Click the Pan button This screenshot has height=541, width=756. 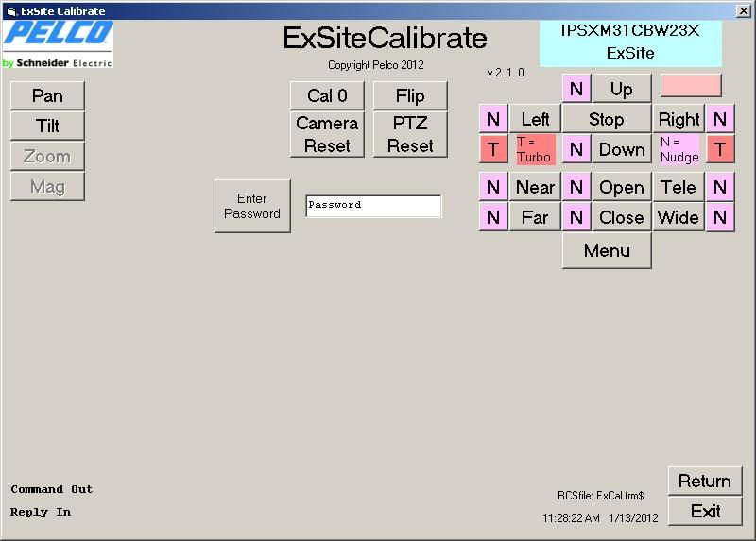[x=47, y=95]
